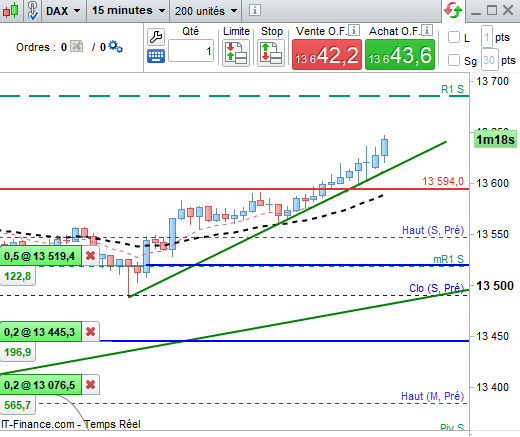Click the 1m18s countdown timer

point(495,139)
